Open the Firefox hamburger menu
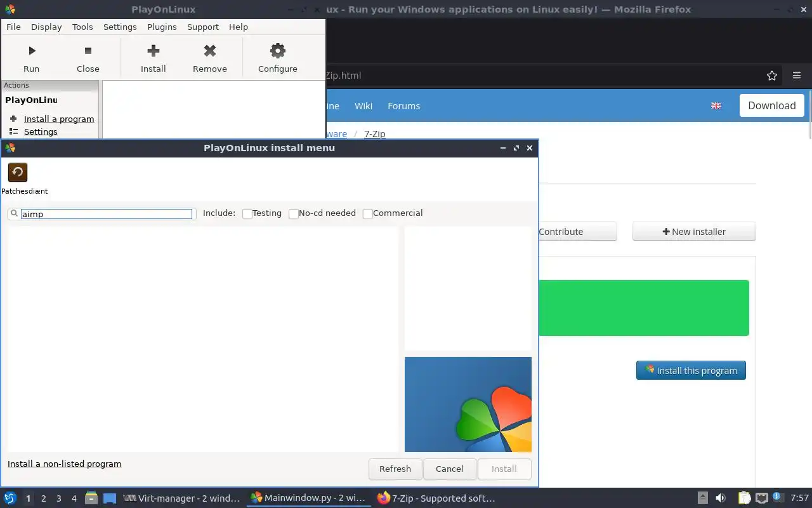Viewport: 812px width, 508px height. 797,76
